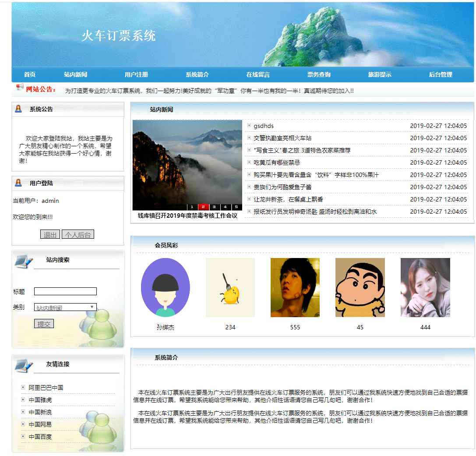Switch to the 票务查询 navigation tab
476x456 pixels.
[x=319, y=74]
